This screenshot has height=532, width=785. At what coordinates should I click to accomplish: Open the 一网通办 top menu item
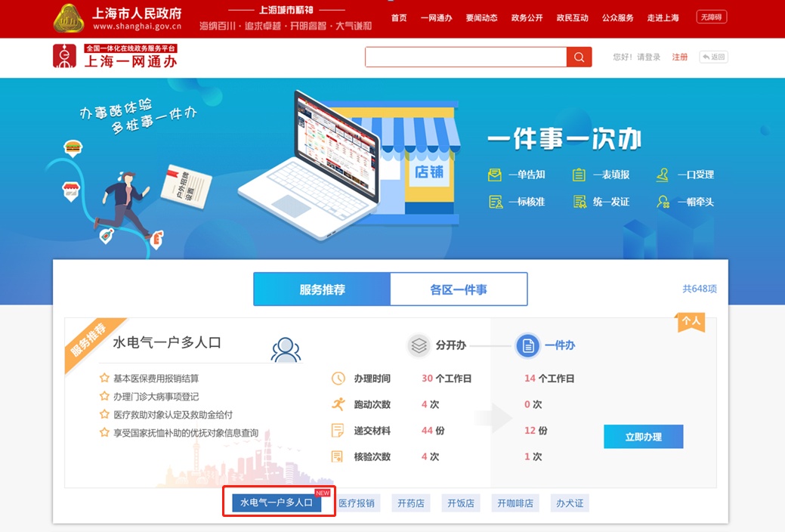[436, 18]
